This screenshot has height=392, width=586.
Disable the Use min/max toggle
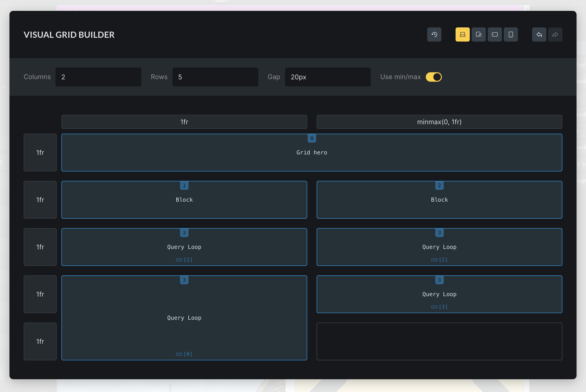[x=433, y=77]
